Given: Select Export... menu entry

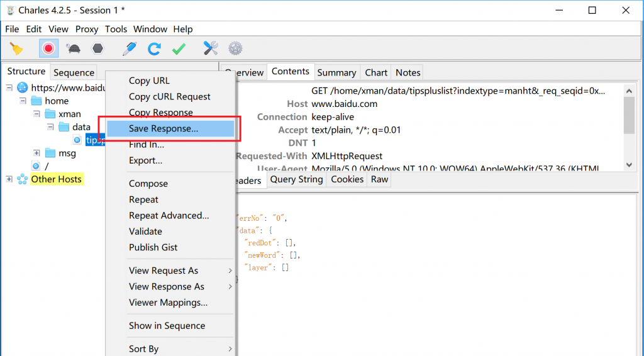Looking at the screenshot, I should pos(170,160).
